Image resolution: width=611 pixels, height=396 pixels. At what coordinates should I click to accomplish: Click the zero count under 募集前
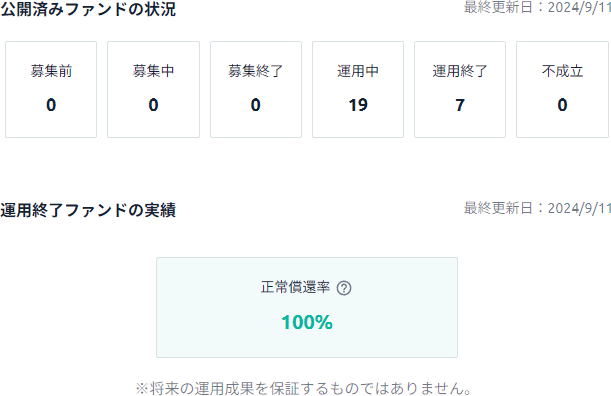click(x=51, y=105)
